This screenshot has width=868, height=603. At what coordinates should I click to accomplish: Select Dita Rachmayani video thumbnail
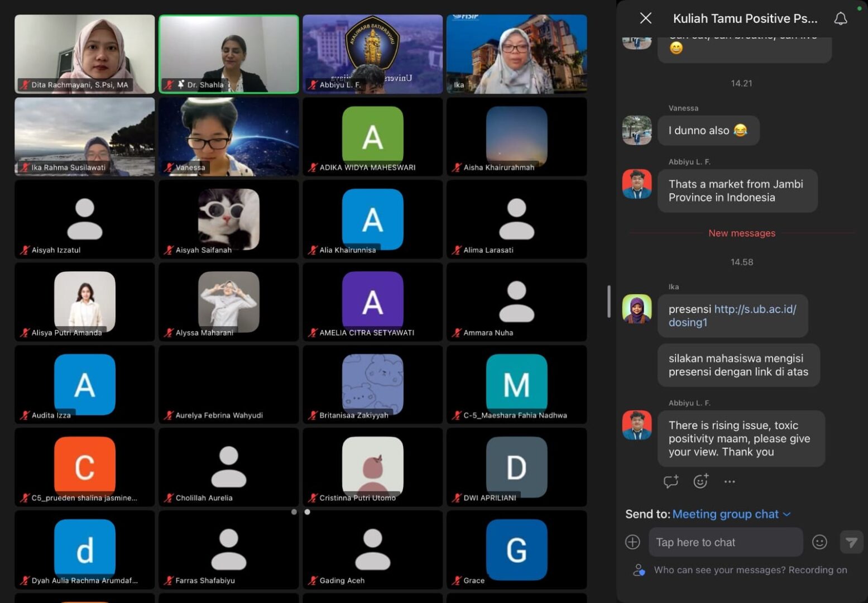coord(85,54)
